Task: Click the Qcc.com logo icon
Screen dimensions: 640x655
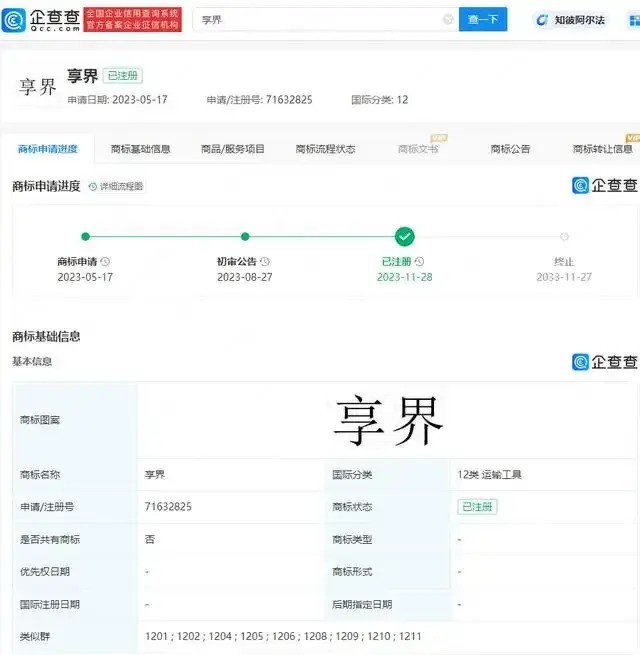Action: coord(14,20)
